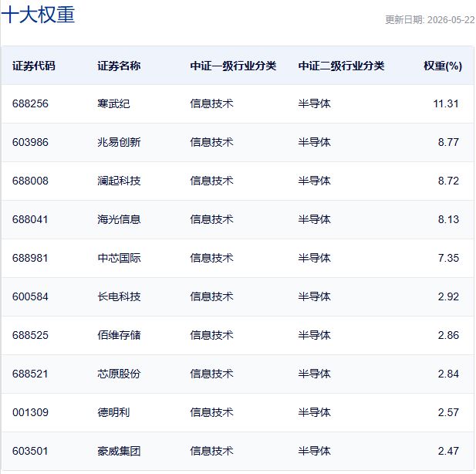Click the 中证一级行业分类 column header
This screenshot has height=474, width=476.
point(233,66)
